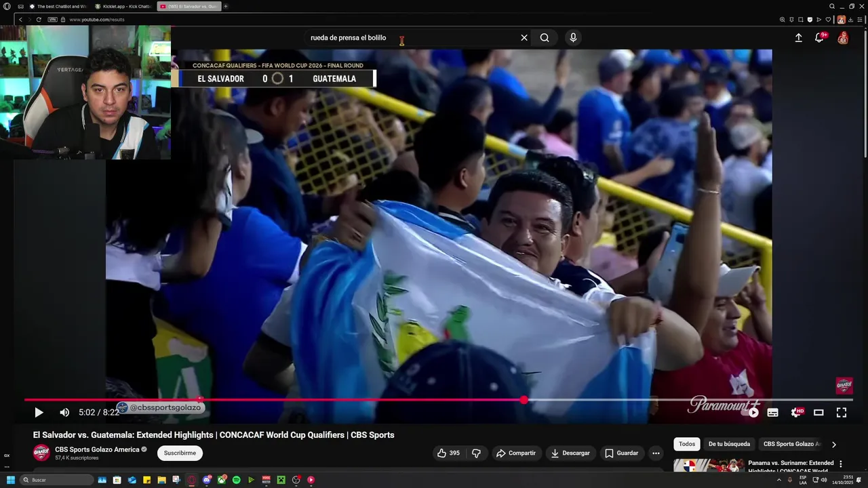
Task: Open Opera menu logo button
Action: click(x=7, y=6)
